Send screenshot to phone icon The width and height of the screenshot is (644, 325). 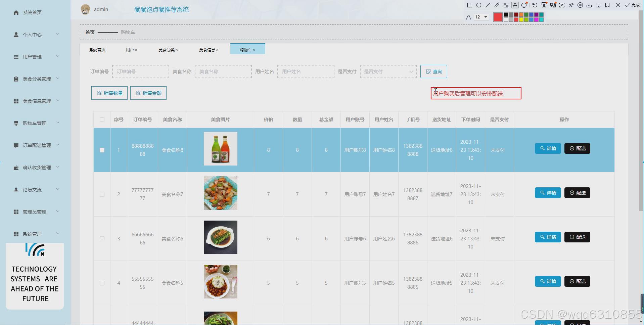pyautogui.click(x=598, y=5)
